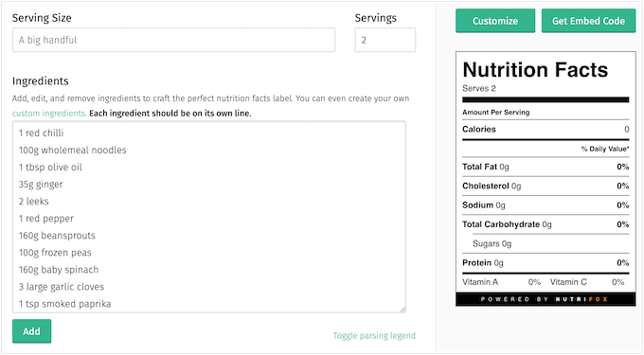Image resolution: width=644 pixels, height=355 pixels.
Task: Click the '100g wholemeal noodles' line
Action: (x=72, y=151)
